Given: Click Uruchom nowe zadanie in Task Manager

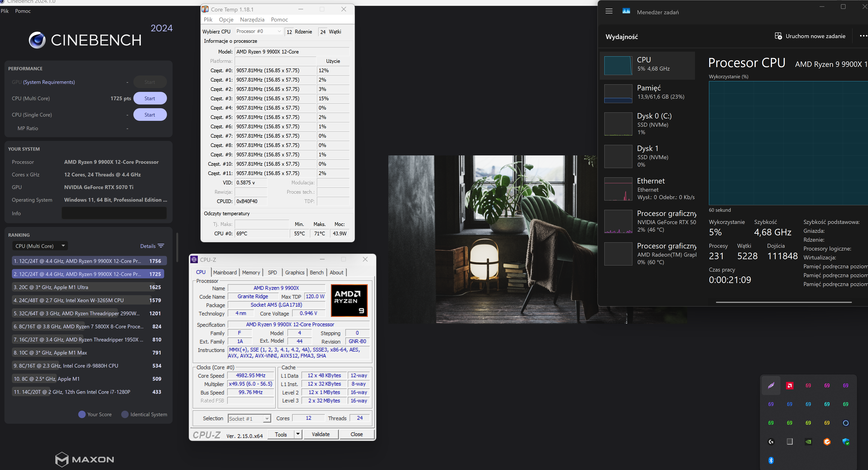Looking at the screenshot, I should tap(810, 36).
